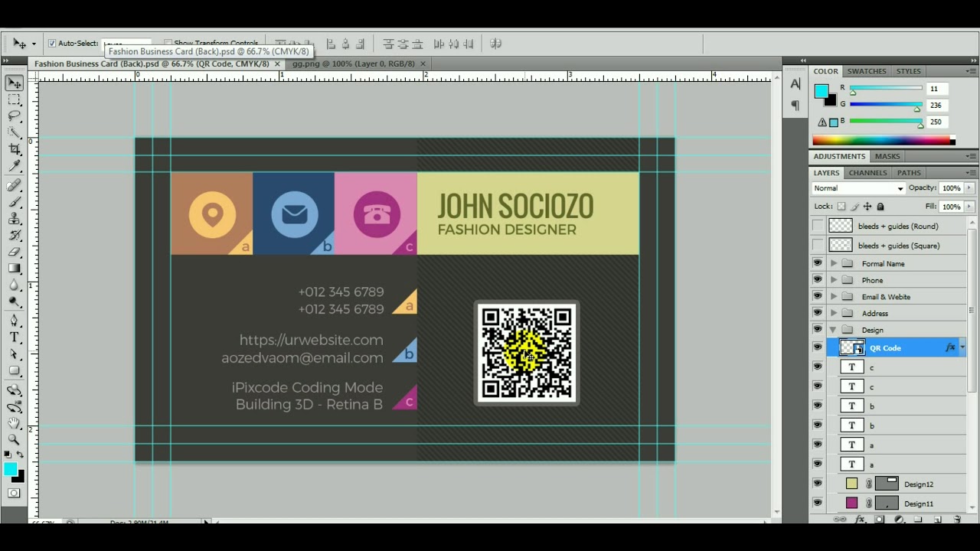Hide the Formal Name group
Viewport: 980px width, 551px height.
click(x=818, y=263)
